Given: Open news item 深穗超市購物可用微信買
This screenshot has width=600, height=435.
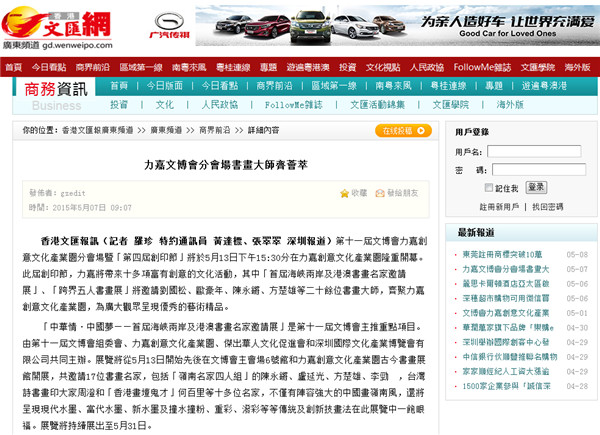Looking at the screenshot, I should tap(505, 298).
